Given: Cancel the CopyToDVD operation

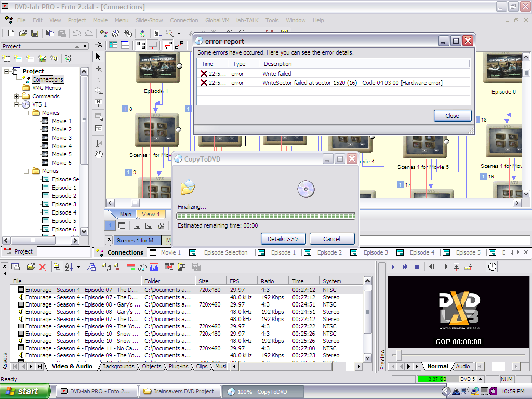Looking at the screenshot, I should tap(332, 239).
